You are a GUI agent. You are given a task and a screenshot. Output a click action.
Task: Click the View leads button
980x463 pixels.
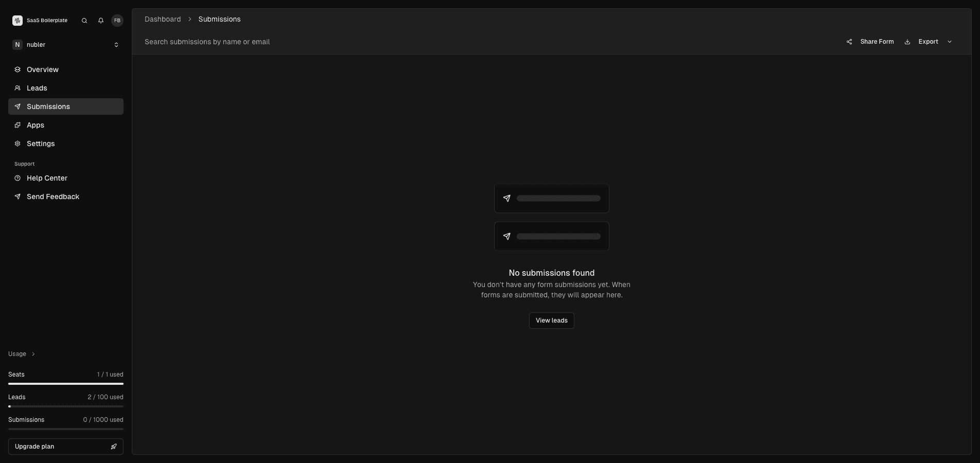point(551,320)
